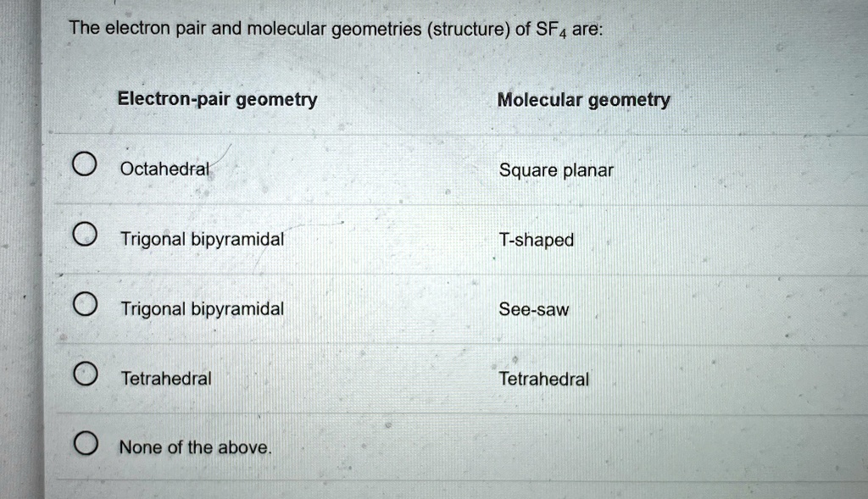
Task: Click the Electron-pair geometry column header
Action: [217, 99]
